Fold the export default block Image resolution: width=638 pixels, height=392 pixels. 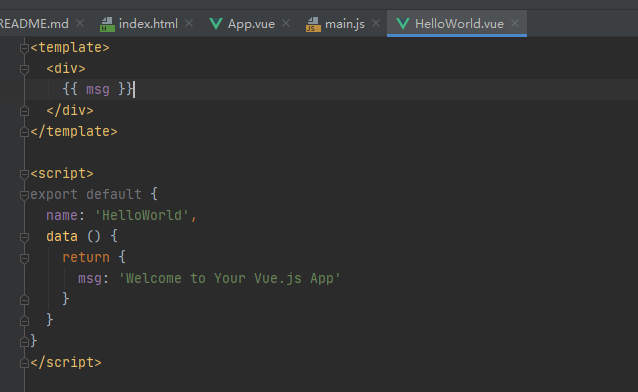24,195
